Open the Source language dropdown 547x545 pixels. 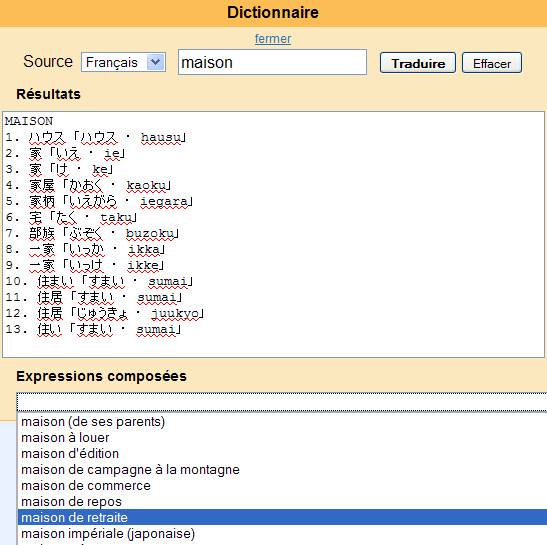point(123,62)
